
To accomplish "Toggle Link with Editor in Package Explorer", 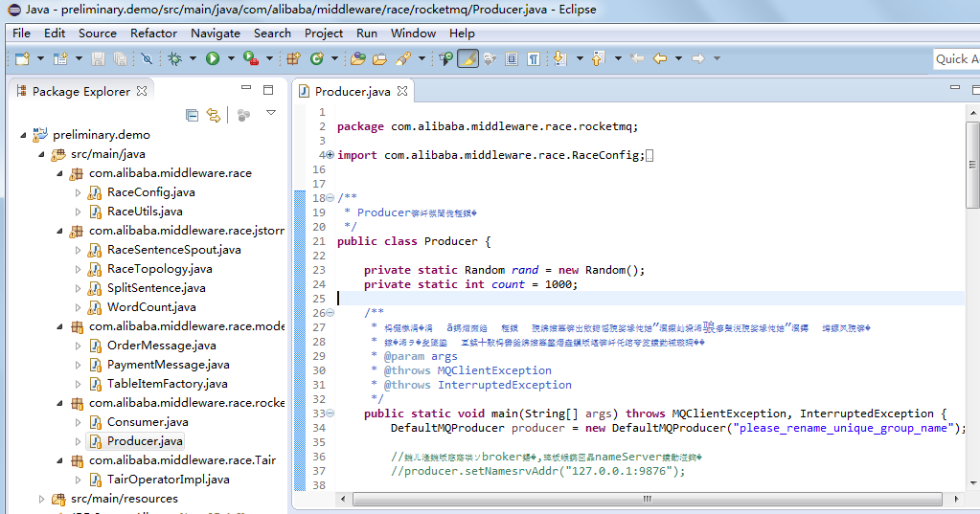I will (214, 115).
